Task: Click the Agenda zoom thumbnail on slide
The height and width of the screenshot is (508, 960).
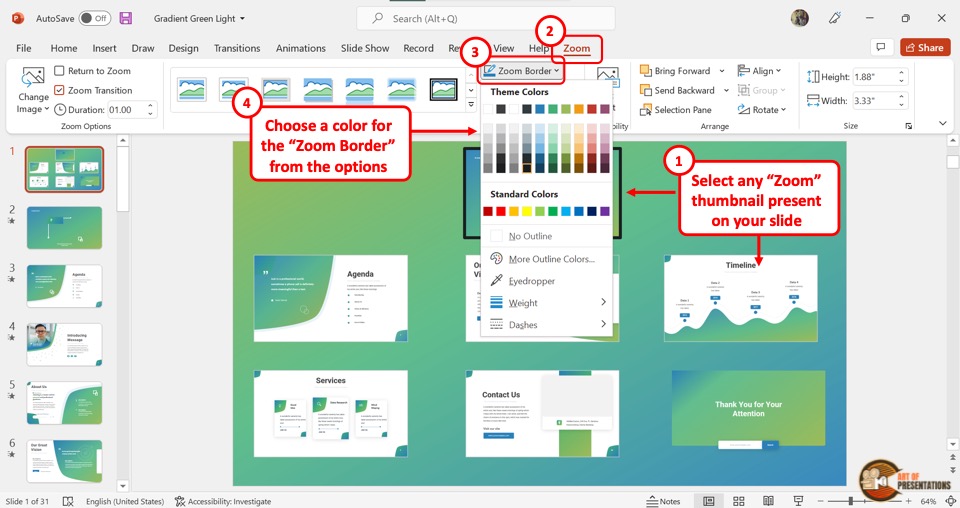Action: click(x=331, y=298)
